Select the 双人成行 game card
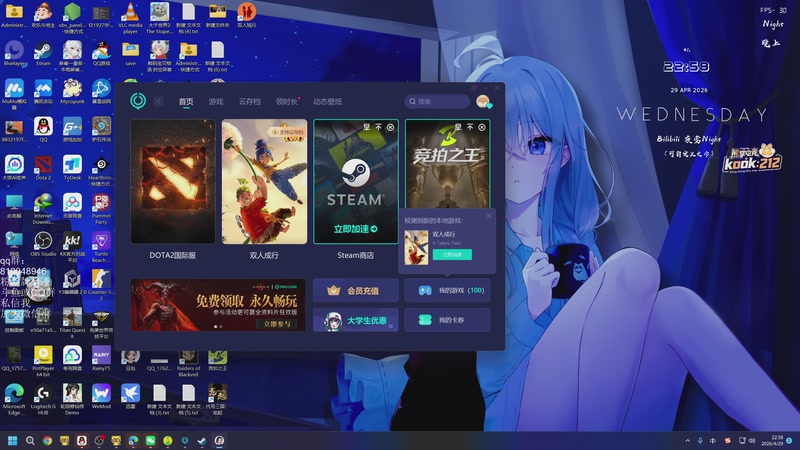800x450 pixels. pos(264,181)
